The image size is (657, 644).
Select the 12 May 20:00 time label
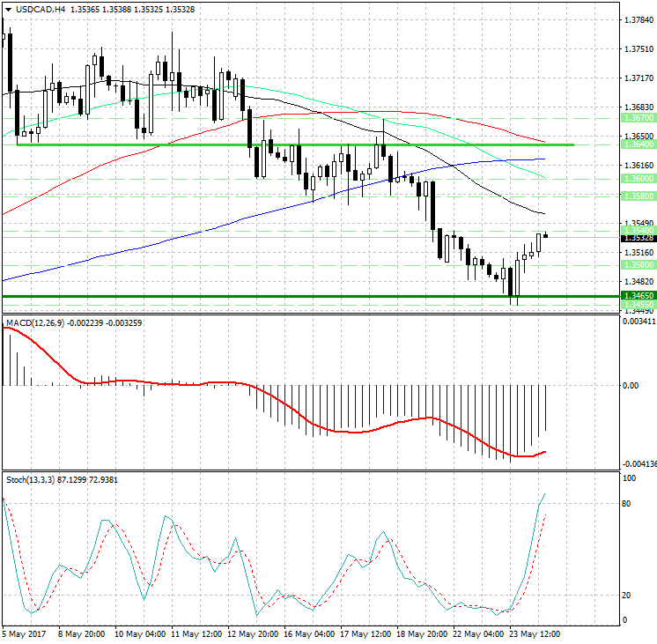coord(252,633)
